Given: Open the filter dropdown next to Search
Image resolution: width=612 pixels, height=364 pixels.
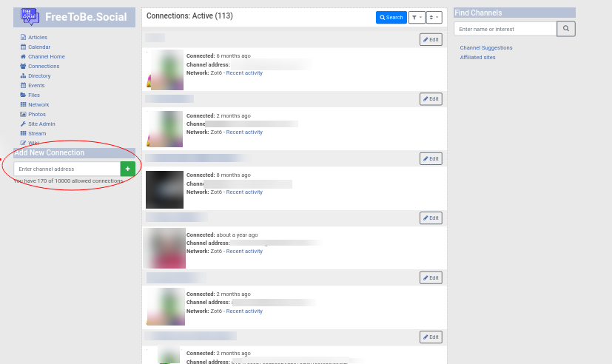Looking at the screenshot, I should pos(417,17).
